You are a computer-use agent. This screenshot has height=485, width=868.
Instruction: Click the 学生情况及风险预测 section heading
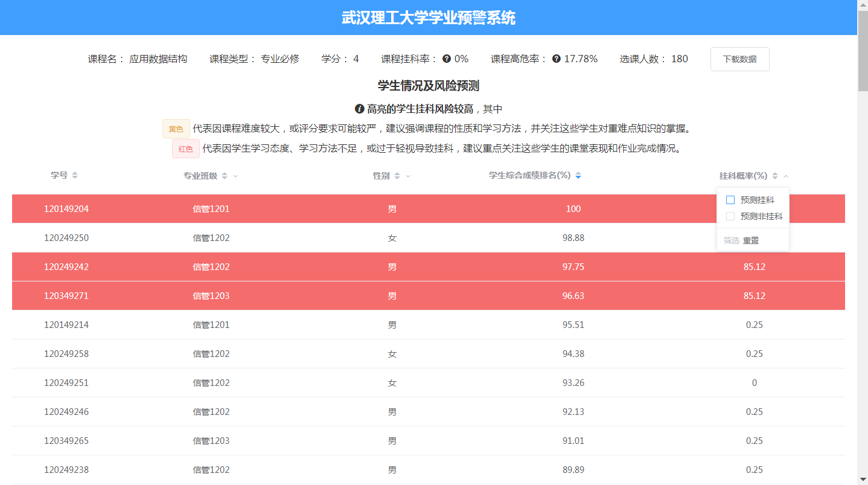(x=429, y=86)
